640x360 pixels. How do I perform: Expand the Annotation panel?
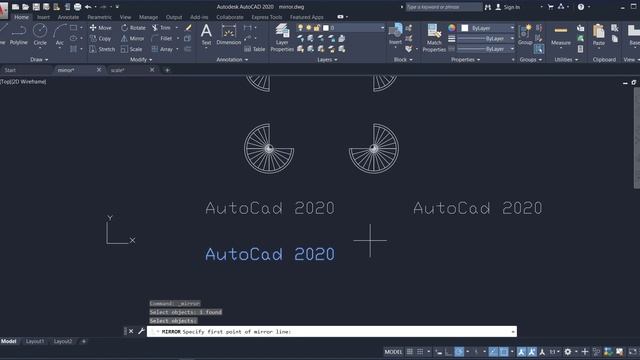[x=232, y=60]
